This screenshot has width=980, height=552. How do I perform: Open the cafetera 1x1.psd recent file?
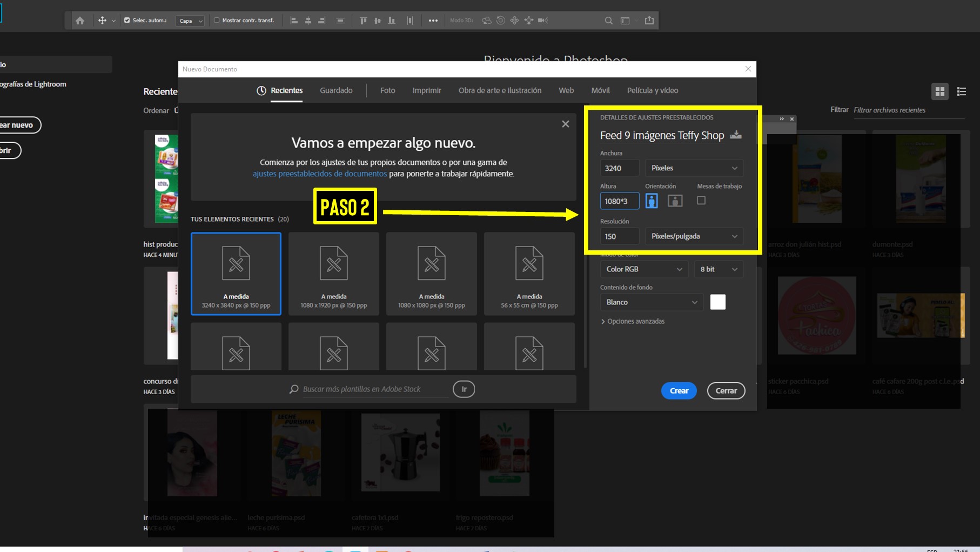click(400, 453)
